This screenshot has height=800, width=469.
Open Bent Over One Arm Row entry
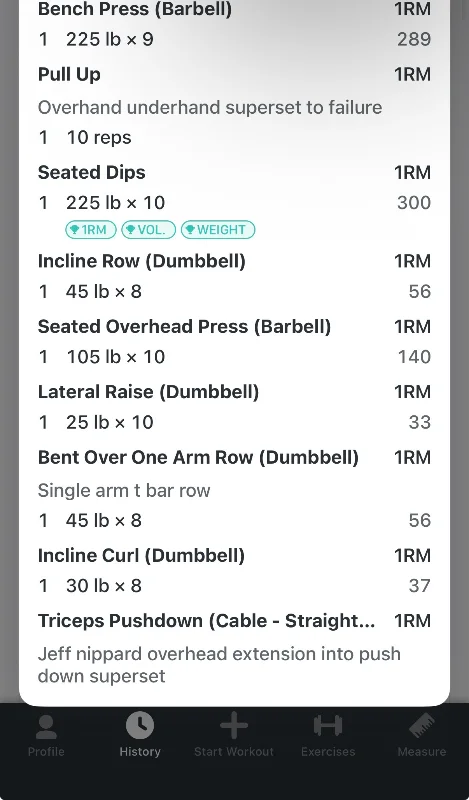[x=198, y=457]
